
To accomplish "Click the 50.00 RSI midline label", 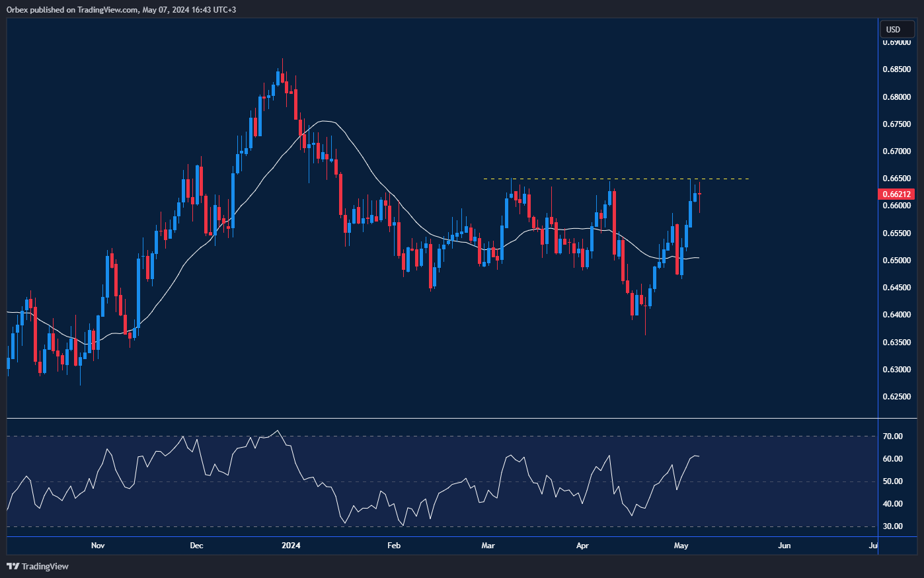I will [893, 481].
